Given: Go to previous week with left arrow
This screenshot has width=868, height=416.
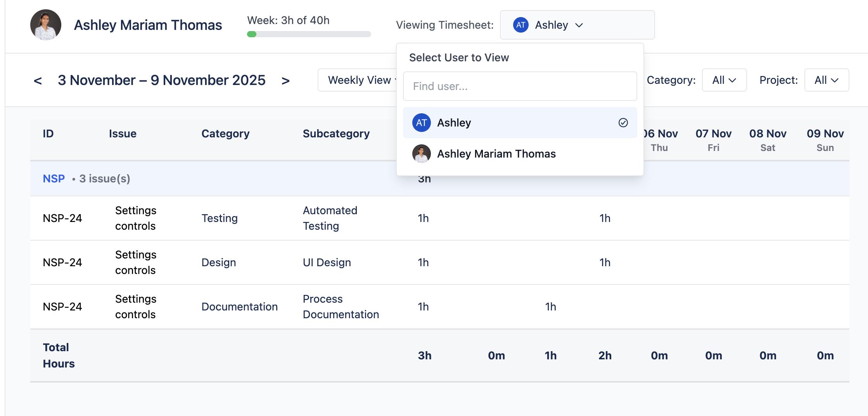Looking at the screenshot, I should click(38, 81).
